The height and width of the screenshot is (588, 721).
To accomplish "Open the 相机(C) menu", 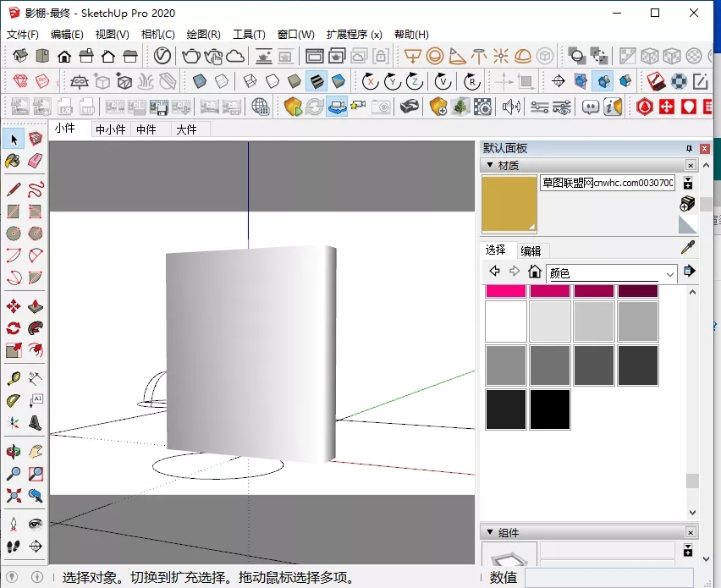I will click(x=157, y=35).
